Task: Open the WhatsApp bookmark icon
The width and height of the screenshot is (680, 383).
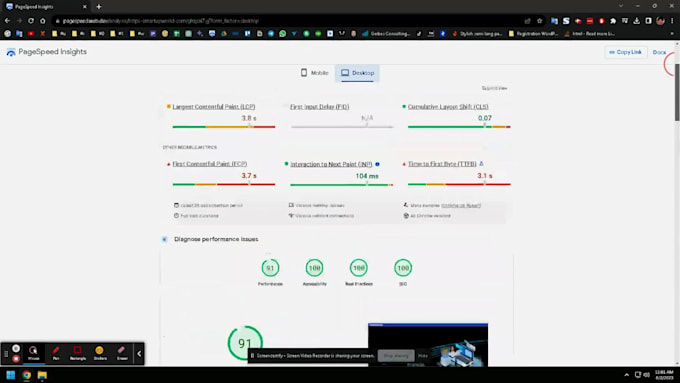Action: click(283, 33)
